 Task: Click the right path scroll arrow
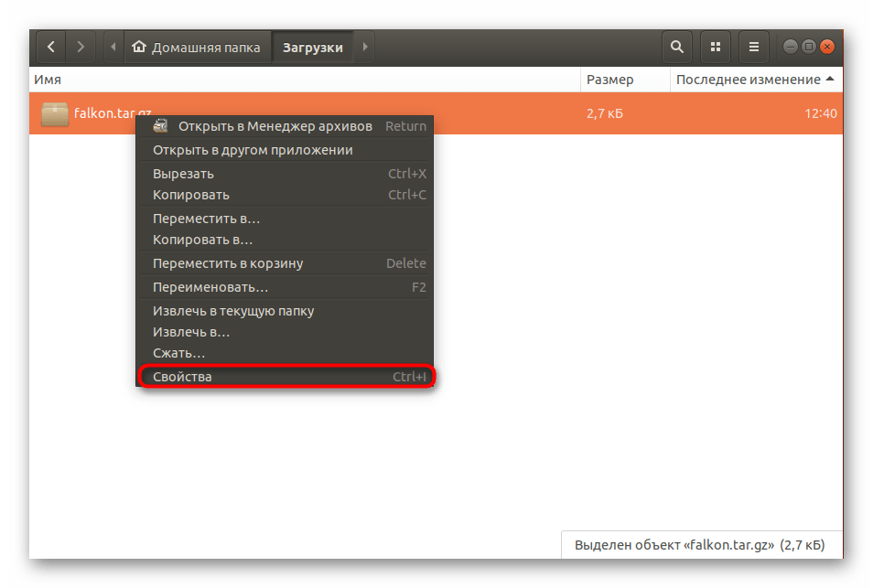click(365, 47)
